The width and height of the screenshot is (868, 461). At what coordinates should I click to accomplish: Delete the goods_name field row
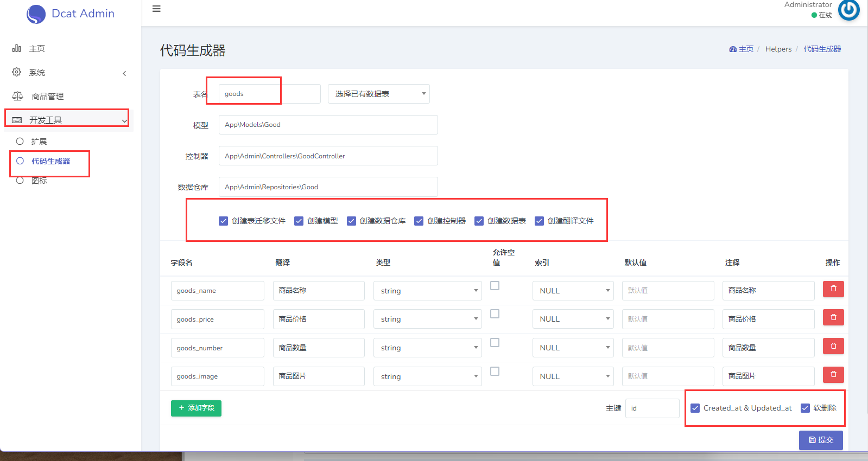pos(833,289)
